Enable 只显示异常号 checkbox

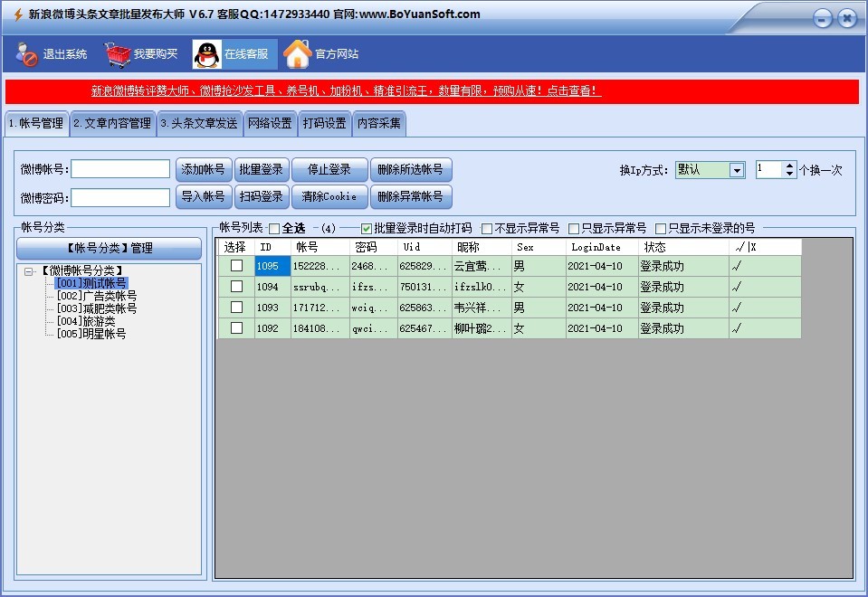click(x=574, y=229)
